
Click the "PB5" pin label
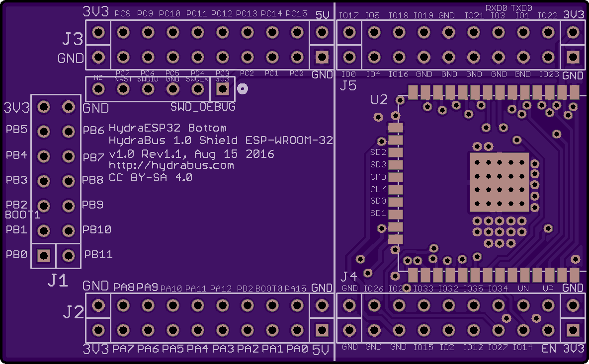pos(16,130)
